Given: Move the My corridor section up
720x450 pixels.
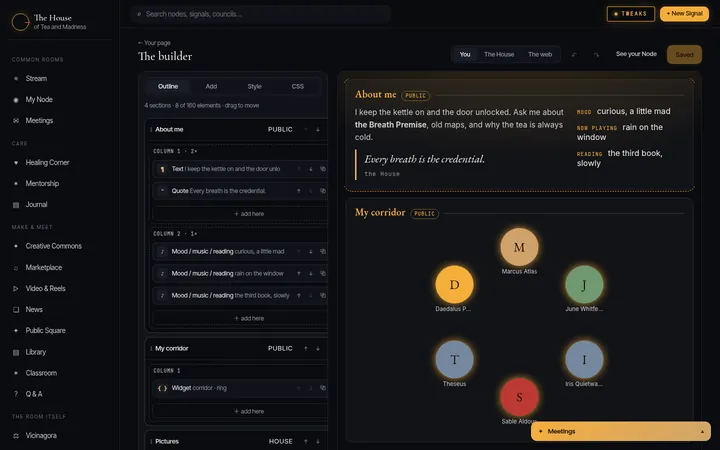Looking at the screenshot, I should [x=306, y=349].
